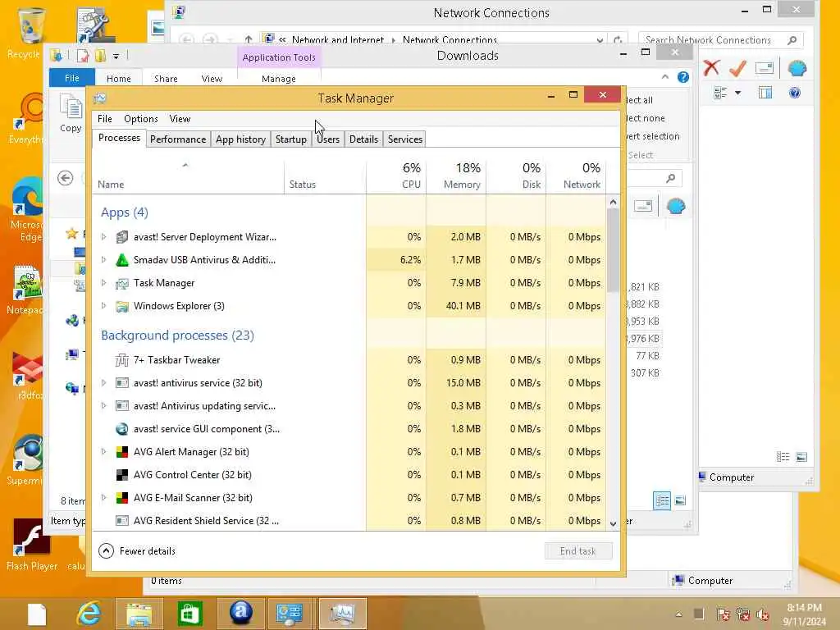Open the File menu in Task Manager

coord(105,119)
